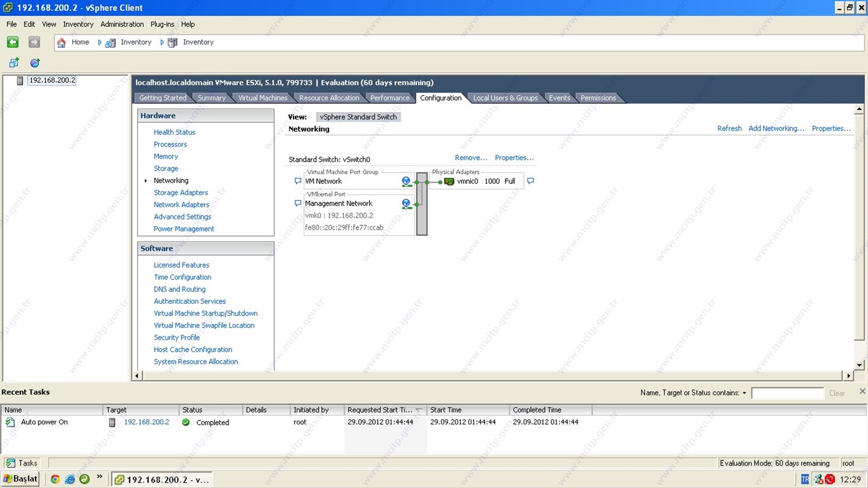Click the info bubble left of Management Network

pos(298,203)
